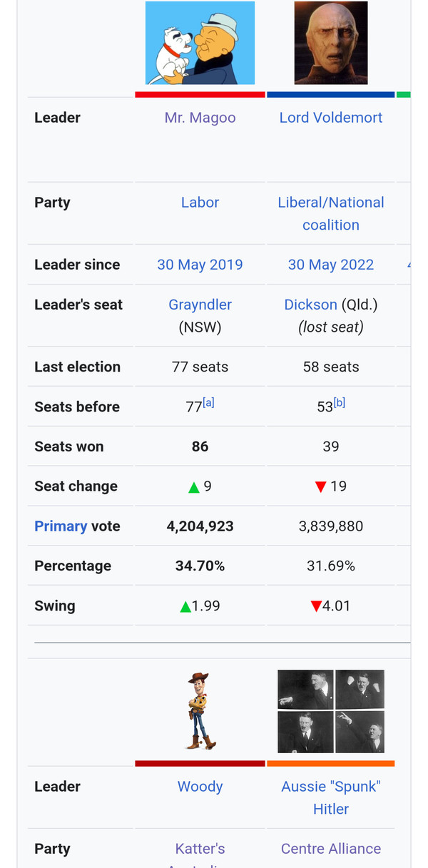Open the Grayndler seat link
Viewport: 428px width, 868px height.
[200, 305]
